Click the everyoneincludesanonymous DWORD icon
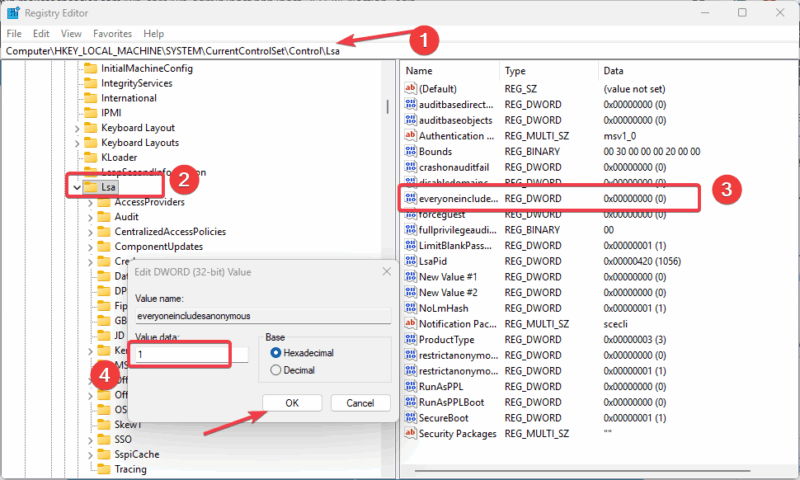This screenshot has height=480, width=800. coord(411,198)
